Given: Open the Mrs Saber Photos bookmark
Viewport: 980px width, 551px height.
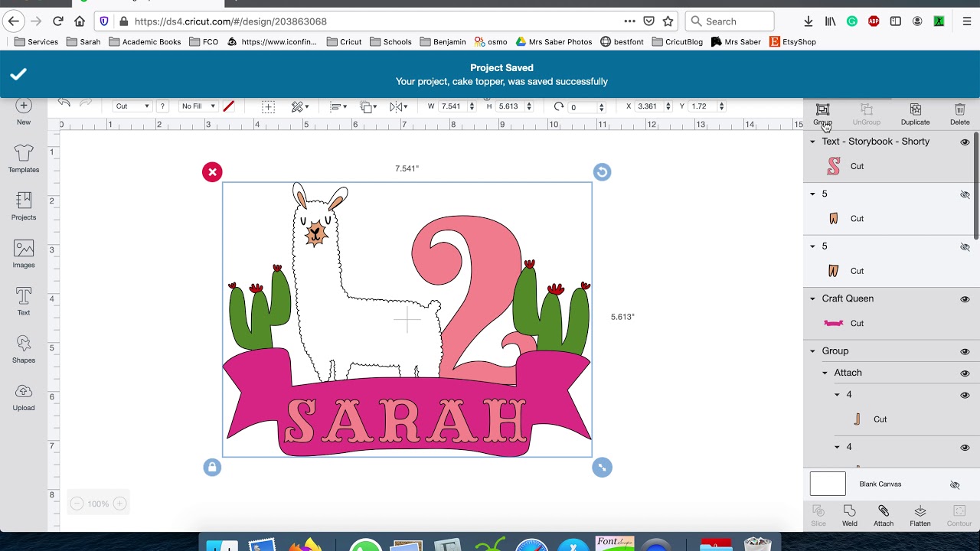Looking at the screenshot, I should point(554,42).
